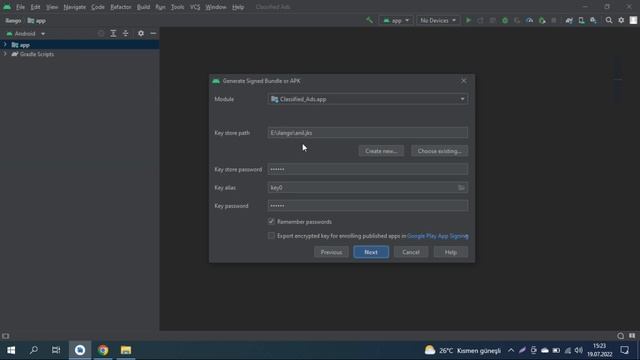
Task: Open the app run configuration dropdown
Action: pos(396,20)
